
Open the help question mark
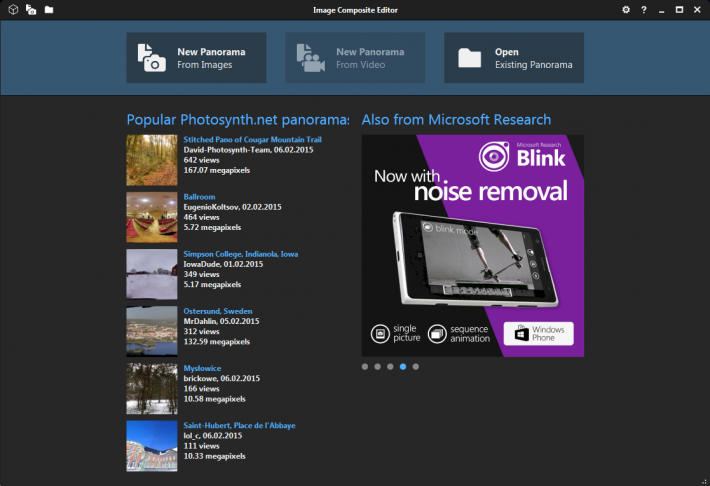point(644,10)
